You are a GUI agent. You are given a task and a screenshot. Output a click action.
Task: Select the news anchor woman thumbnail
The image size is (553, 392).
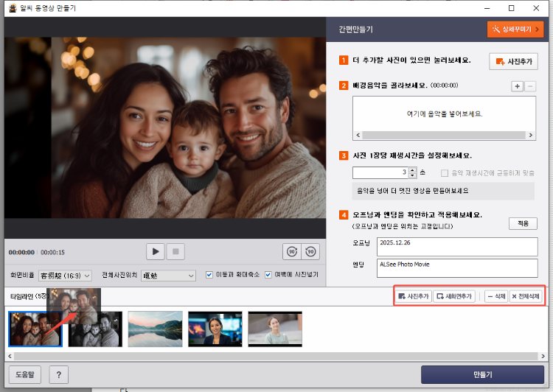coord(215,329)
